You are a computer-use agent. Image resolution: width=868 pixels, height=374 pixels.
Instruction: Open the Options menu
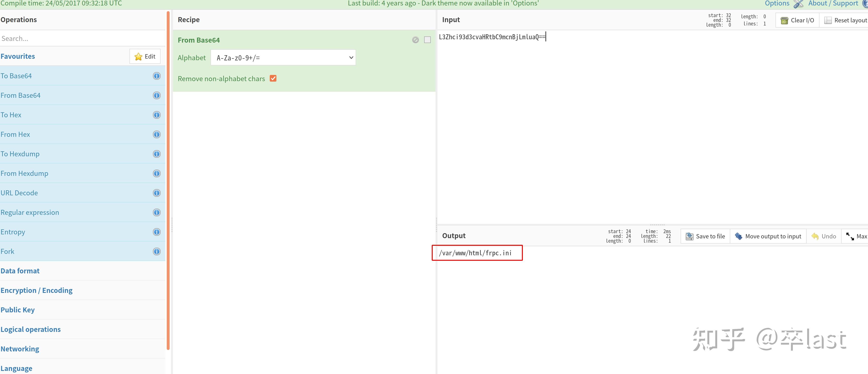(777, 3)
